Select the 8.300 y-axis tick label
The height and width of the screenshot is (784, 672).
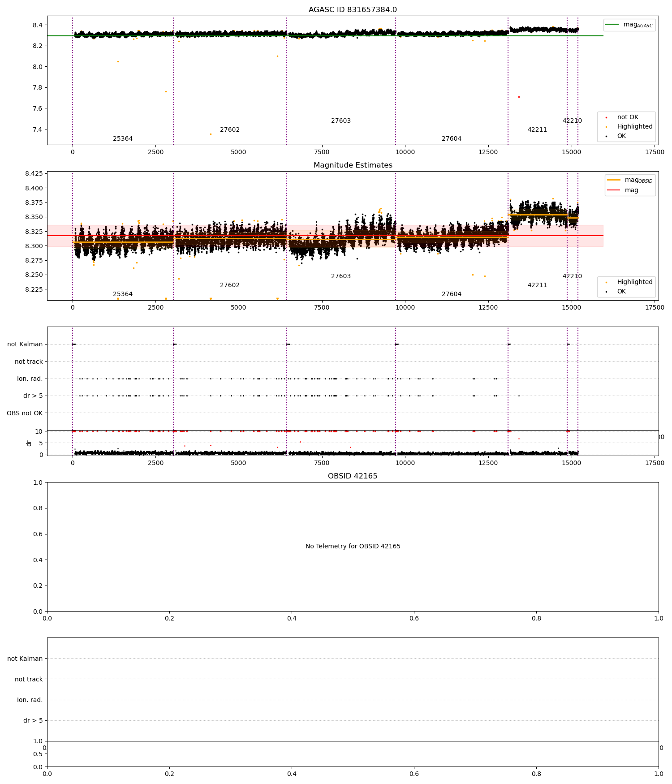(34, 246)
